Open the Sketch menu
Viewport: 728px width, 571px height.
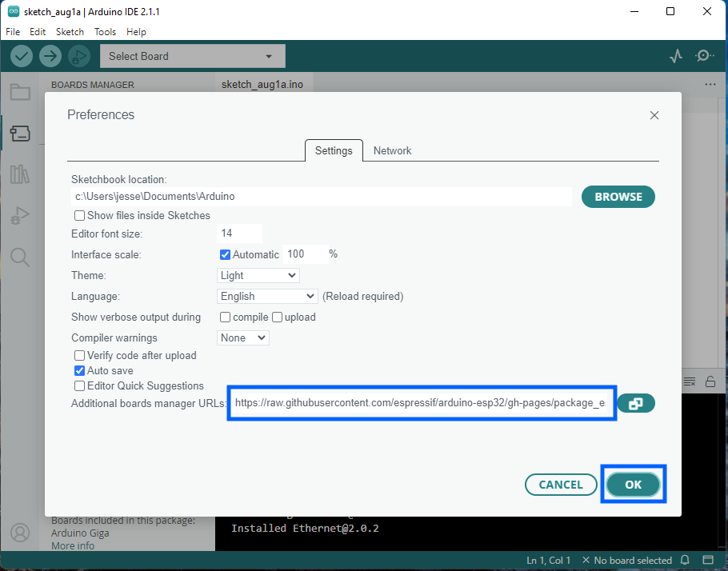70,32
